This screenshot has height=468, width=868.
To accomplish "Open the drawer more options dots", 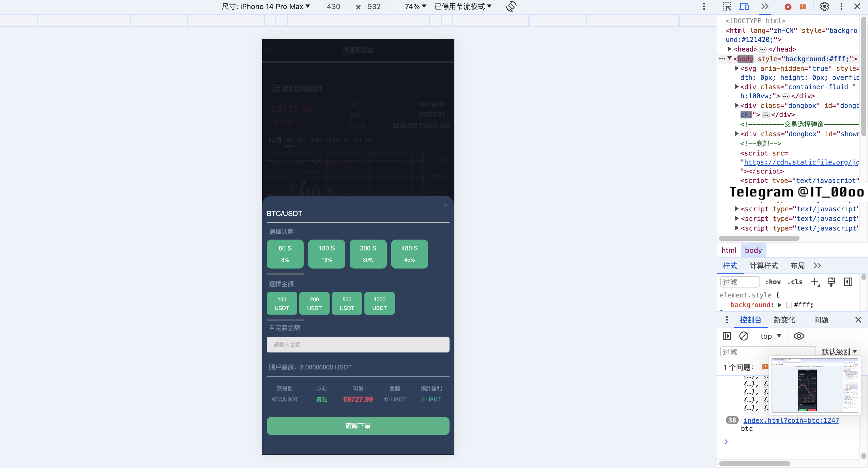I will point(727,319).
